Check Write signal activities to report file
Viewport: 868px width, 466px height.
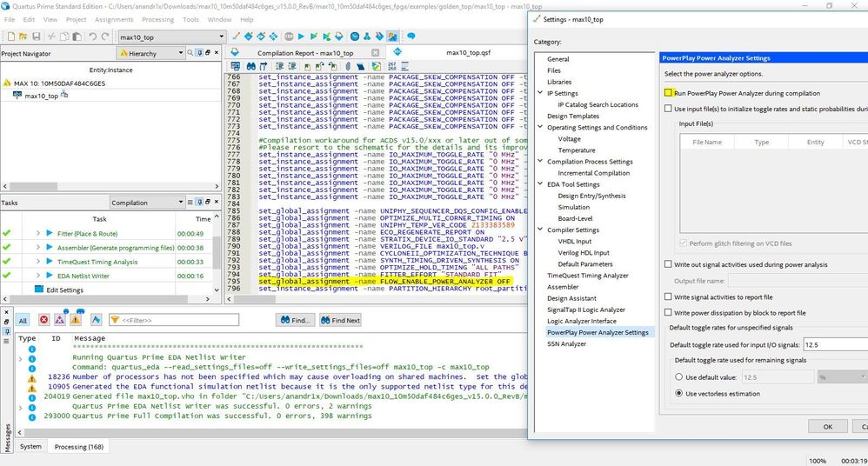coord(668,297)
